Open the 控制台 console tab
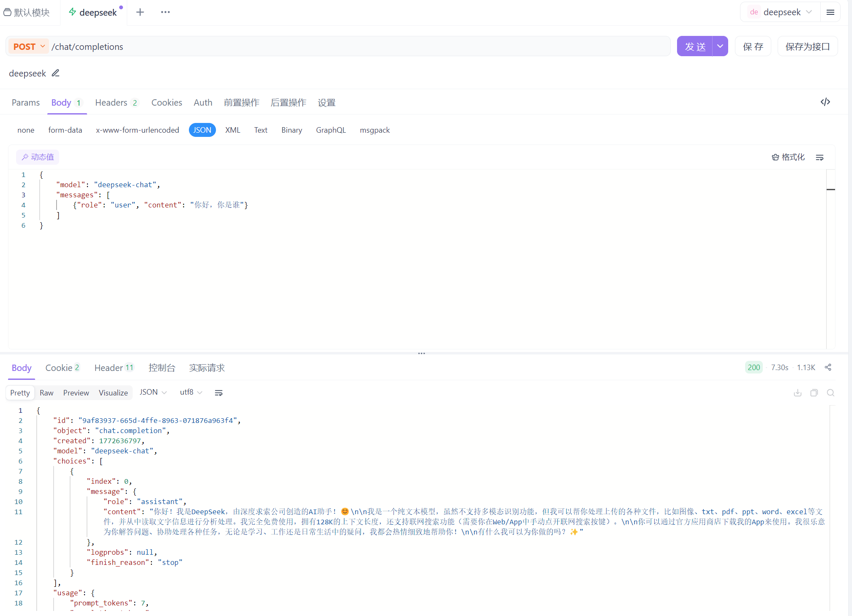Image resolution: width=852 pixels, height=616 pixels. coord(162,368)
